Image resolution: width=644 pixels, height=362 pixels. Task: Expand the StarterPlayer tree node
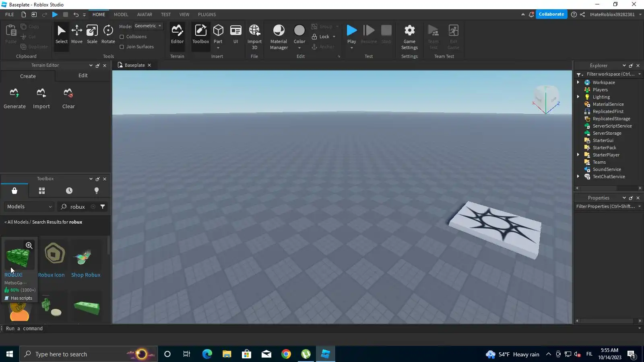(x=578, y=155)
